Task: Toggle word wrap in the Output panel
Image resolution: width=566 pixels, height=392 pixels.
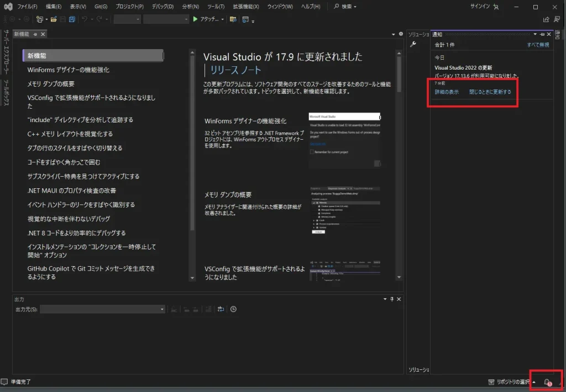Action: click(221, 309)
